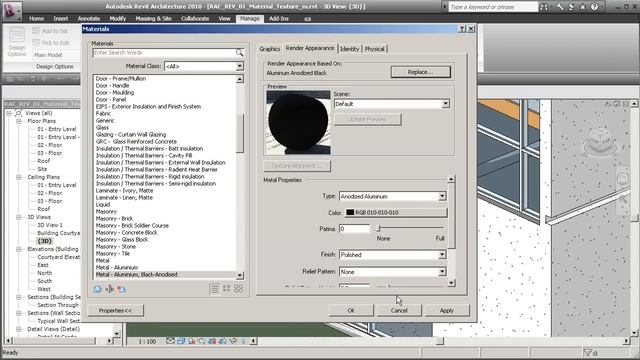Screen dimensions: 640x360
Task: Click the Apply button
Action: pos(447,311)
